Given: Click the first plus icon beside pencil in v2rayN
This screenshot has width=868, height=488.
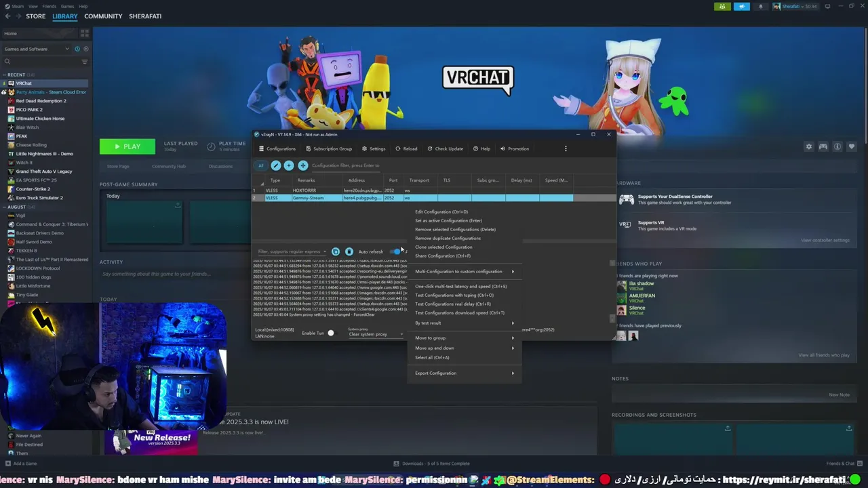Looking at the screenshot, I should tap(289, 165).
